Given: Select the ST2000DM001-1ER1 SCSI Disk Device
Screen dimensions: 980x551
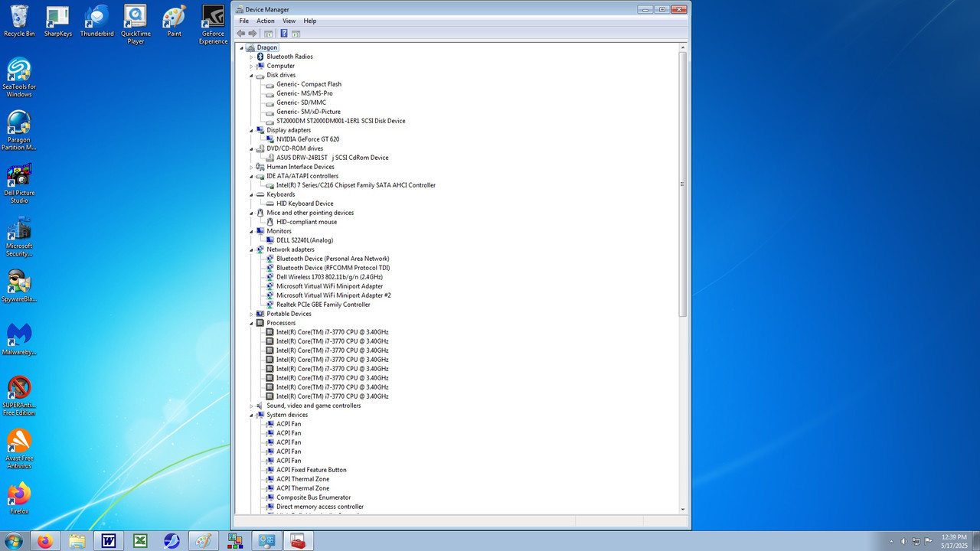Looking at the screenshot, I should 341,121.
